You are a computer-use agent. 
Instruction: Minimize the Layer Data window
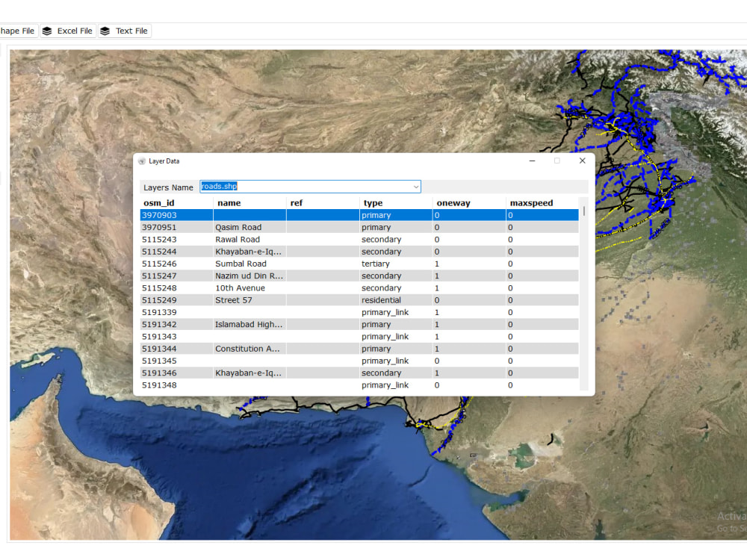(x=532, y=161)
